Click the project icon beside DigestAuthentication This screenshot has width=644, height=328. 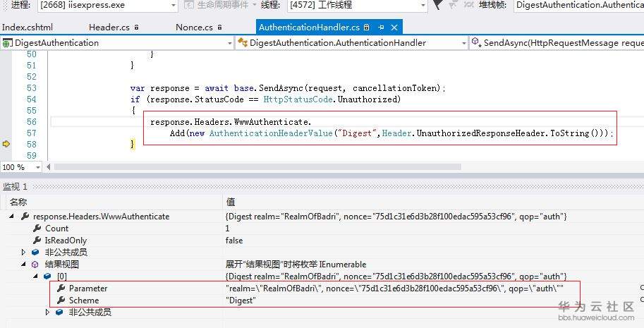tap(8, 43)
